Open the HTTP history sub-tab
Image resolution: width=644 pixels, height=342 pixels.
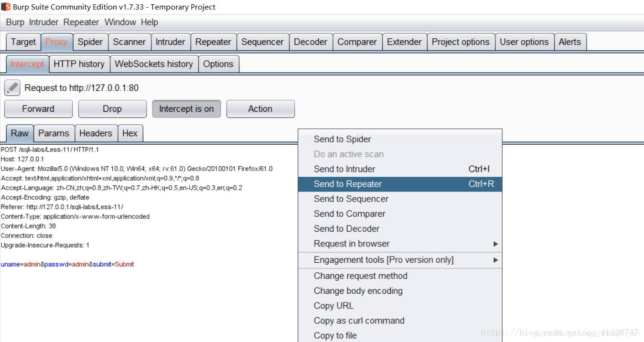79,64
